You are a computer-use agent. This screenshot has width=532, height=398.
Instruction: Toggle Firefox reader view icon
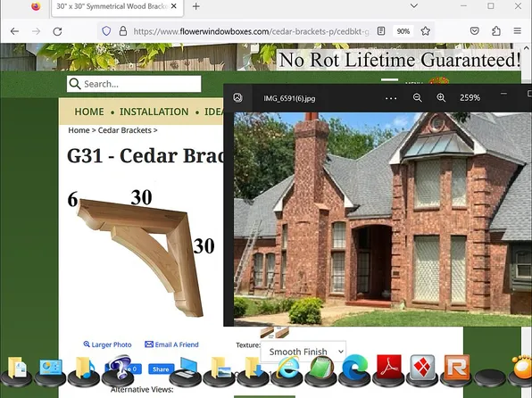pos(381,31)
